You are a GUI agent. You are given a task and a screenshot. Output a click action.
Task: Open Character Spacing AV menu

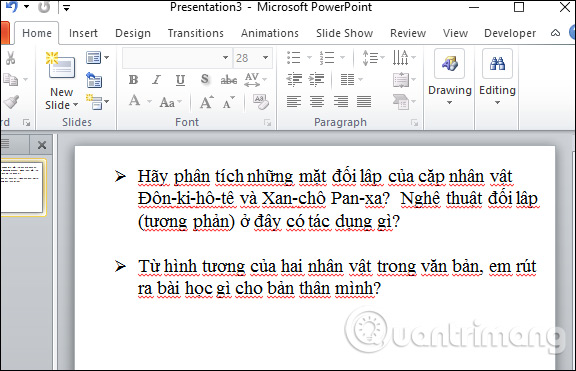coord(256,80)
